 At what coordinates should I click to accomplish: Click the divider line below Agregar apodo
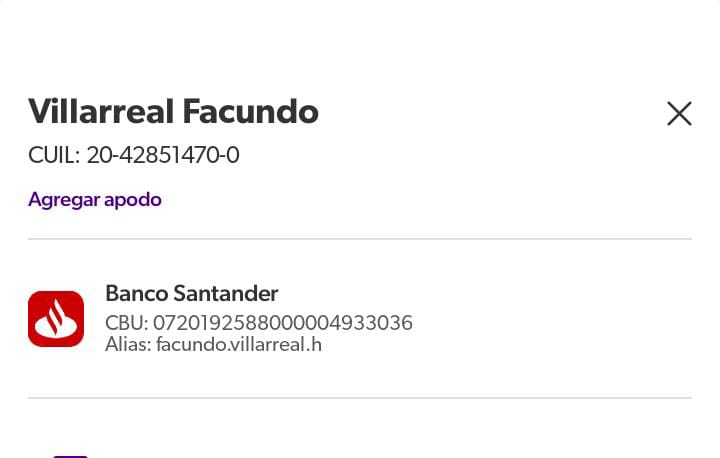pos(360,239)
